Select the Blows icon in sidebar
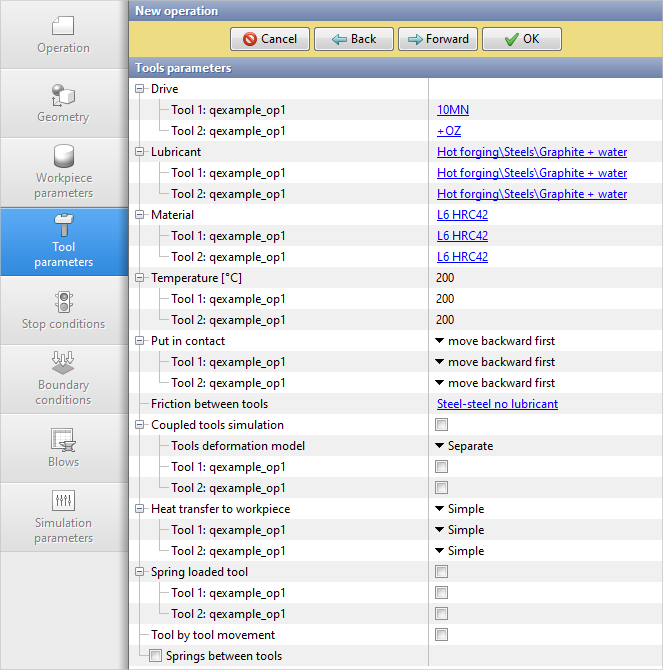 [63, 440]
